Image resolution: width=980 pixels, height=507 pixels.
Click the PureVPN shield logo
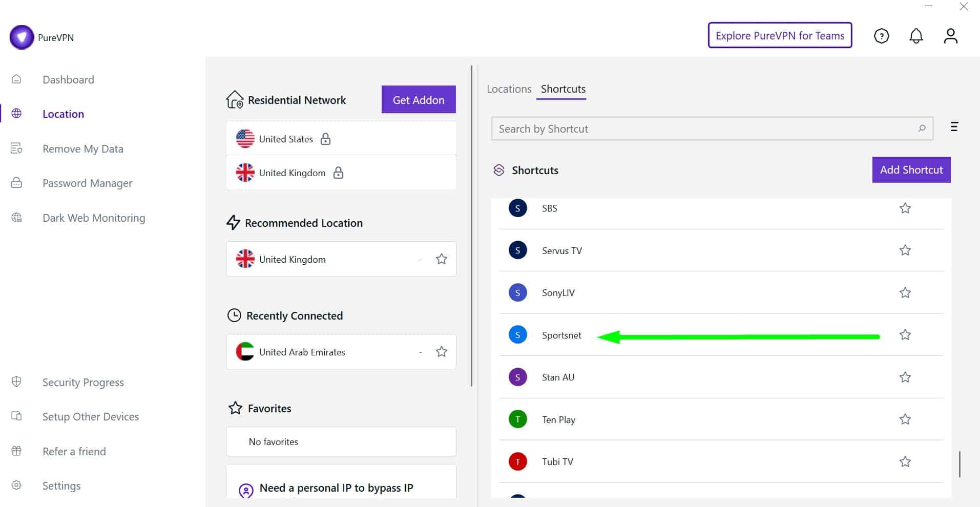[22, 37]
